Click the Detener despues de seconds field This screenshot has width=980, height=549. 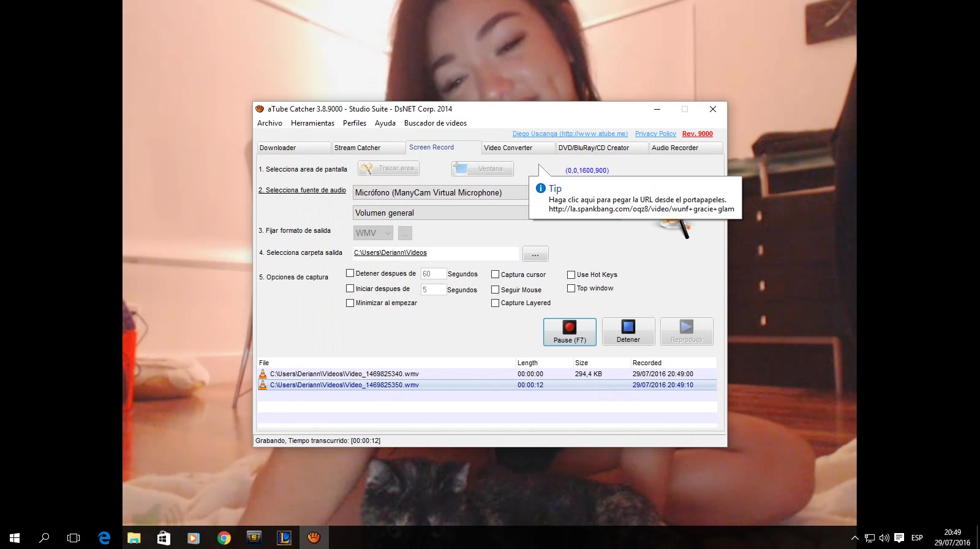pos(433,274)
